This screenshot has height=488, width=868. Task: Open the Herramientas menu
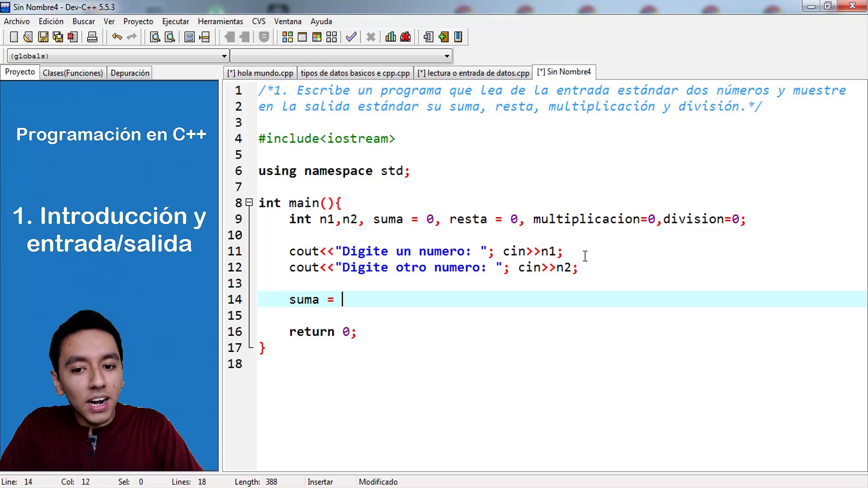coord(220,21)
